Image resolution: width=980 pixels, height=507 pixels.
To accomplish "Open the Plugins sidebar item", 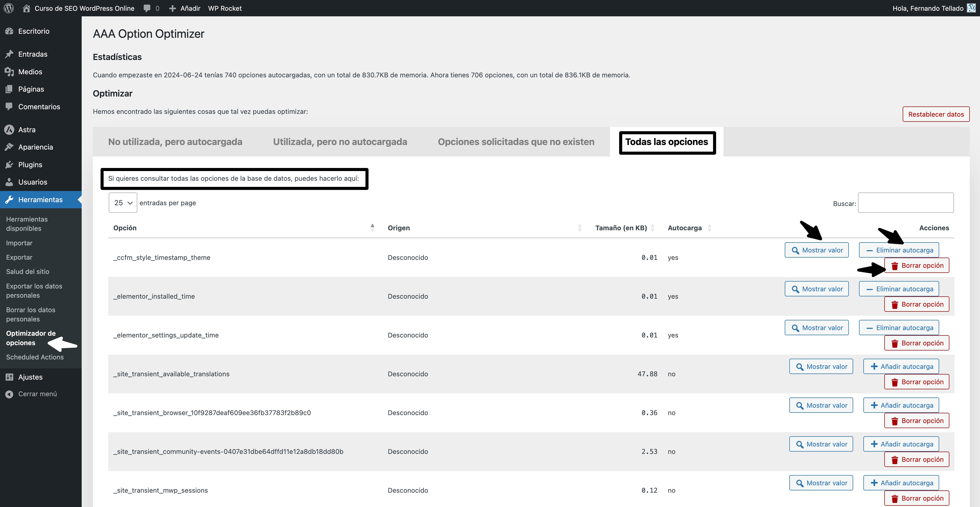I will [30, 164].
